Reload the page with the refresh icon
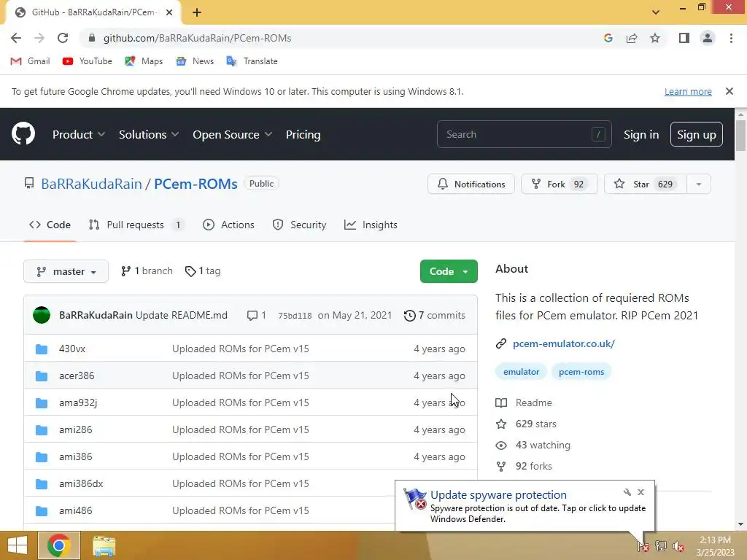The height and width of the screenshot is (560, 747). (63, 38)
